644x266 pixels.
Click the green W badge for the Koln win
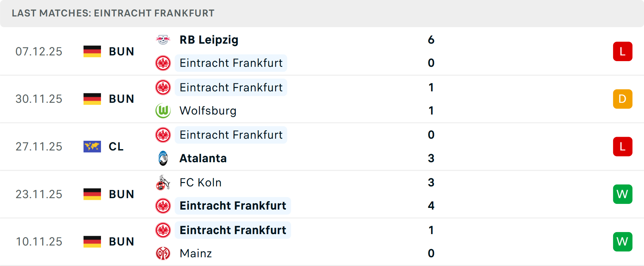[623, 194]
